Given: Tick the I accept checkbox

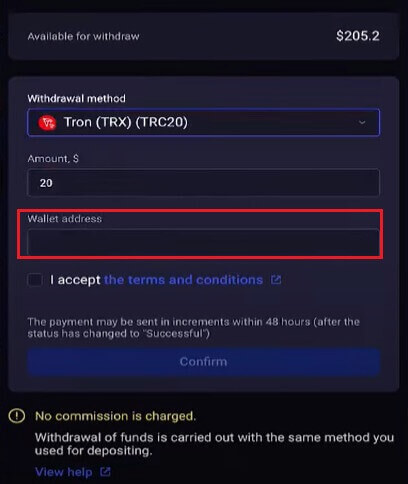Looking at the screenshot, I should 35,280.
